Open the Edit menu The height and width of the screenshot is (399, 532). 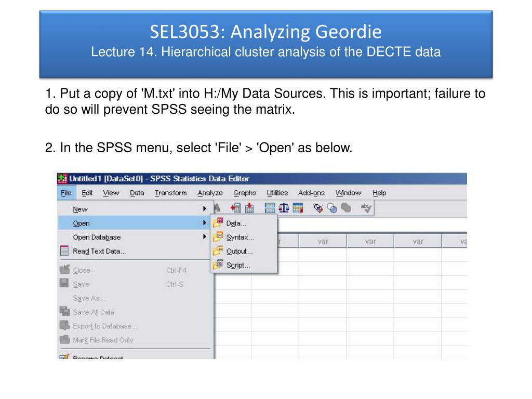tap(87, 193)
